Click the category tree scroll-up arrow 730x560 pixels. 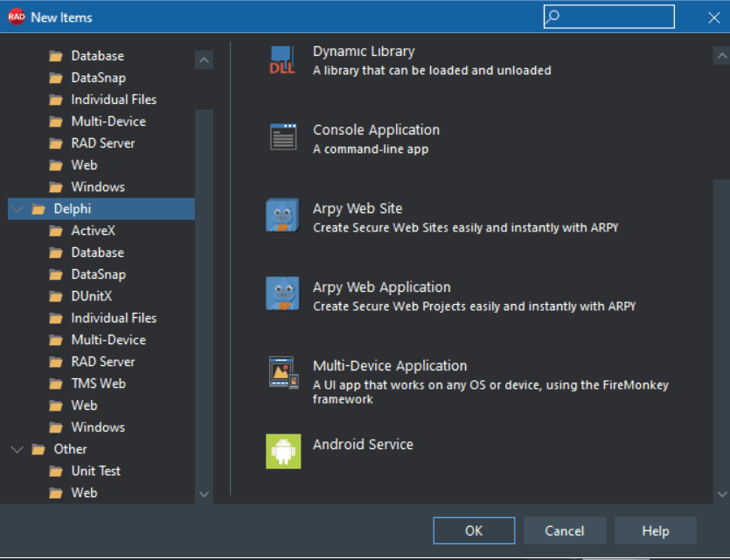click(204, 59)
